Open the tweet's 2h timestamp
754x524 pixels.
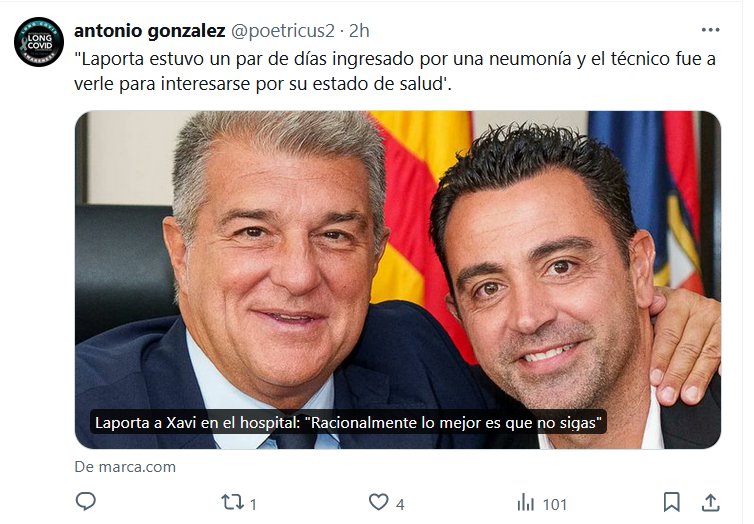click(x=359, y=31)
